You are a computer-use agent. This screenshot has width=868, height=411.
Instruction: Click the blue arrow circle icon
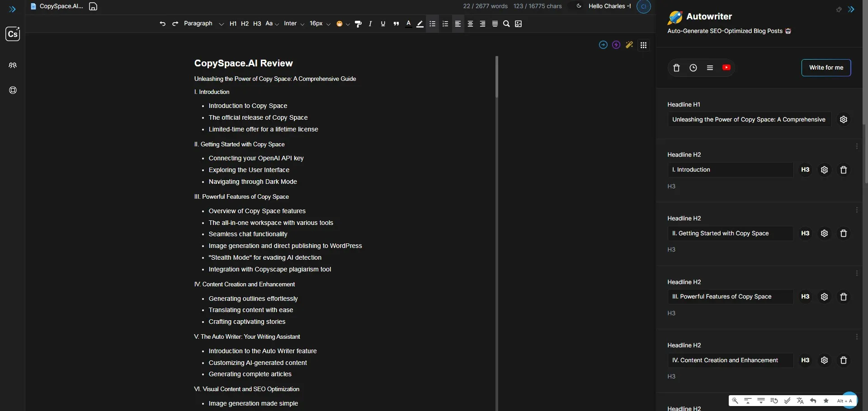tap(603, 45)
